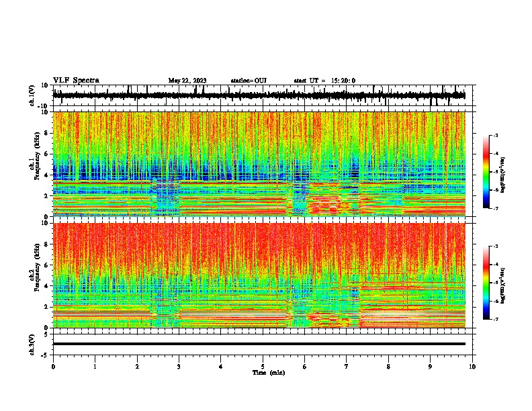Click the "-7" tick on ch.2 colorbar
Screen dimensions: 532x411
click(x=496, y=319)
